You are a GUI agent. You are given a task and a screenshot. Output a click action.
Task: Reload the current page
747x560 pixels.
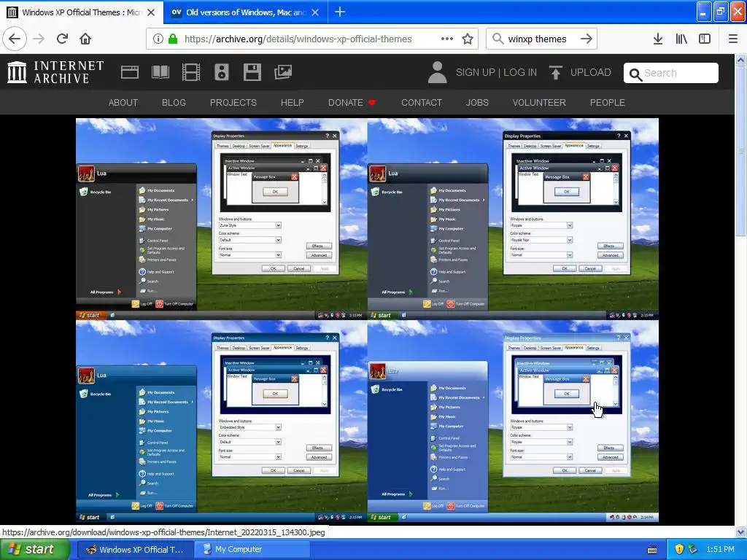pos(63,39)
